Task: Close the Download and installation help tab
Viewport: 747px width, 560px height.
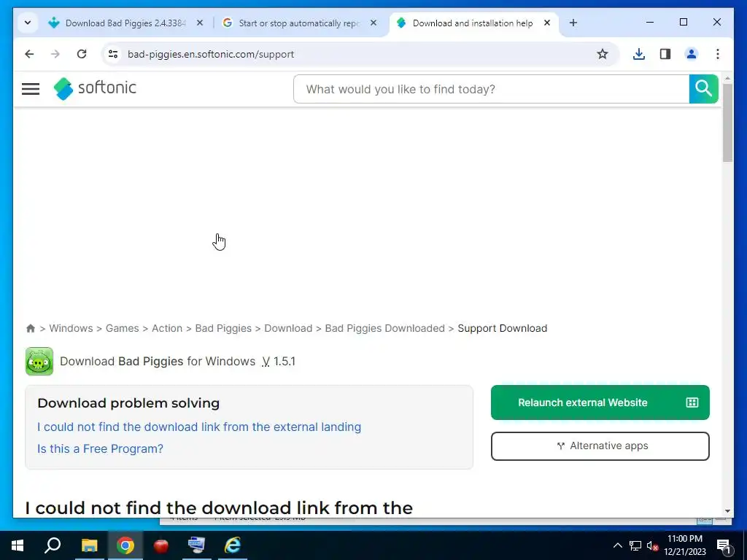Action: pos(547,23)
